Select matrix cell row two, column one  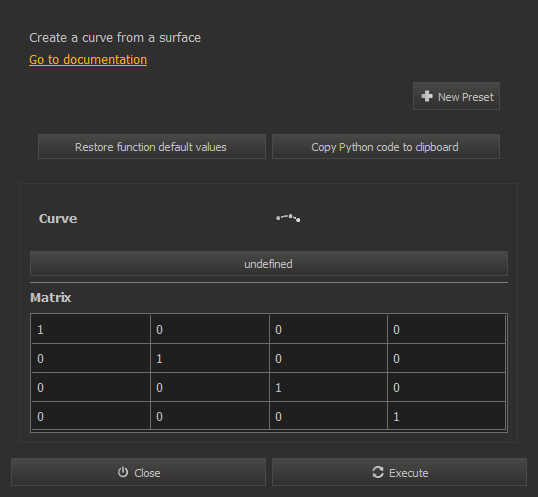[x=91, y=358]
